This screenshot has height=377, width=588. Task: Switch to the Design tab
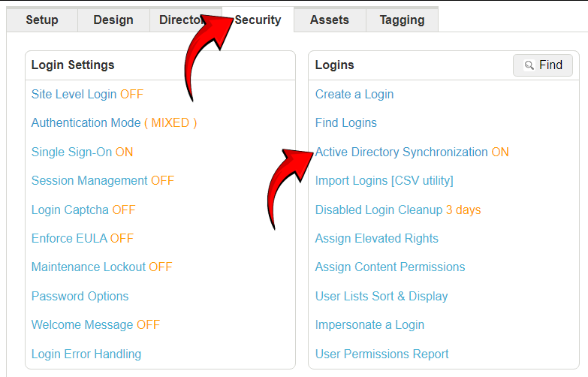pos(113,20)
